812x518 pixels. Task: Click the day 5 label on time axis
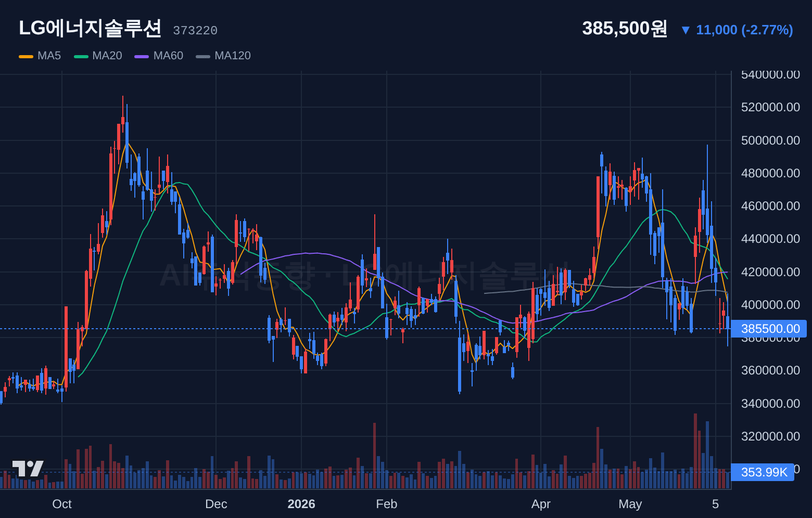click(716, 504)
